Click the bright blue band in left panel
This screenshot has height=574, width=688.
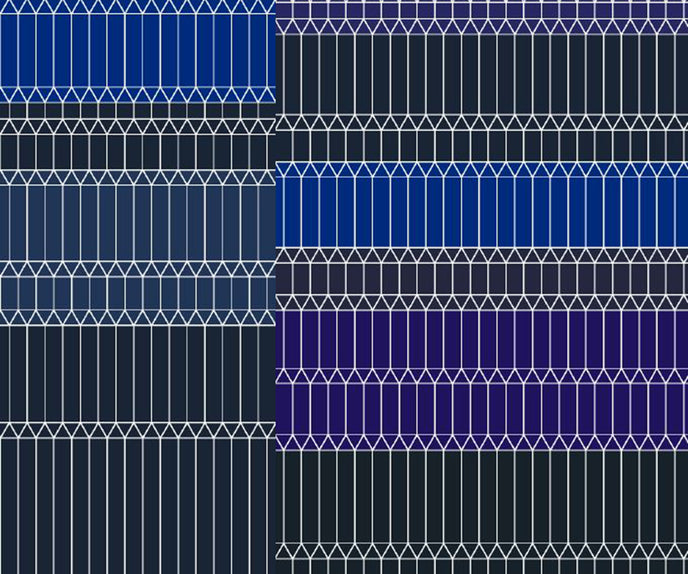coord(138,50)
